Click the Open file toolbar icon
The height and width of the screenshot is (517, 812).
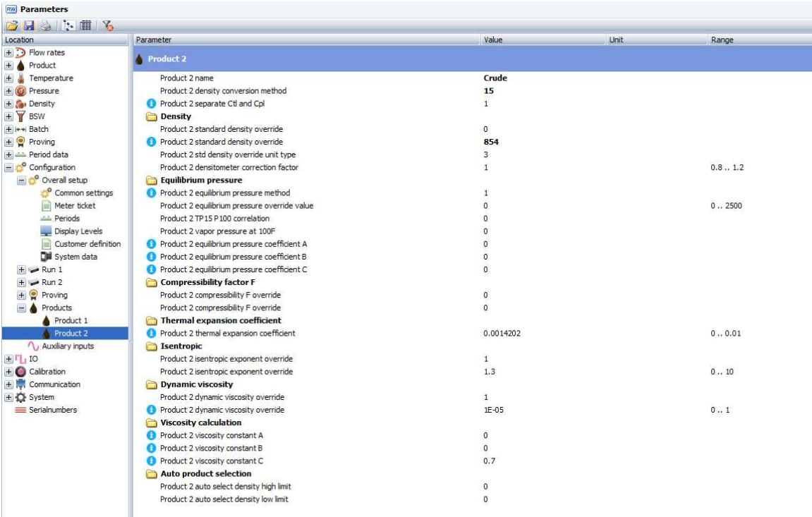click(12, 25)
